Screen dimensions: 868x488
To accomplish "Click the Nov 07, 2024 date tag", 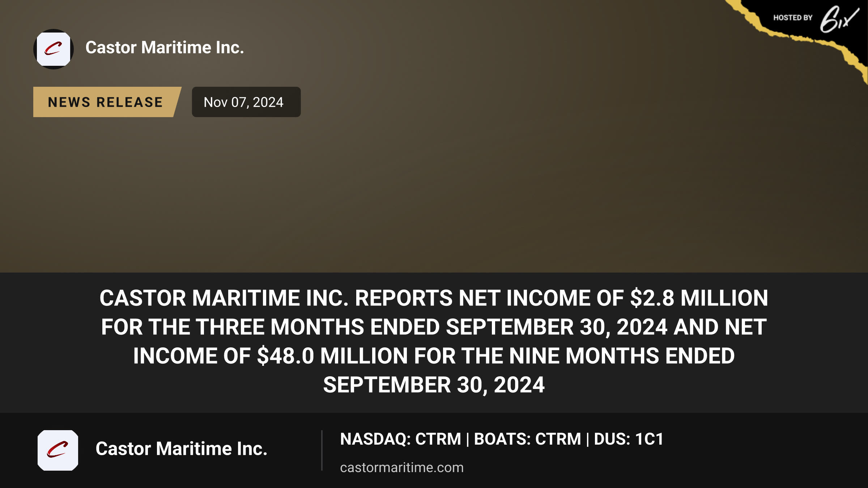I will [246, 102].
